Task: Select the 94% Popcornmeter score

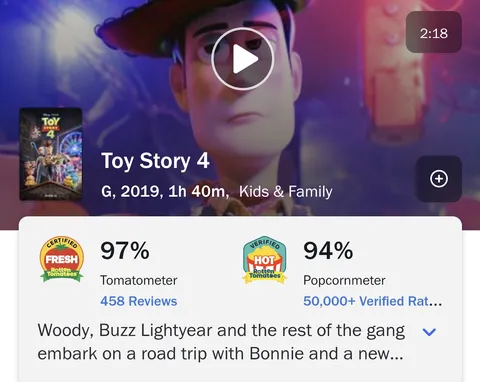Action: click(x=328, y=250)
